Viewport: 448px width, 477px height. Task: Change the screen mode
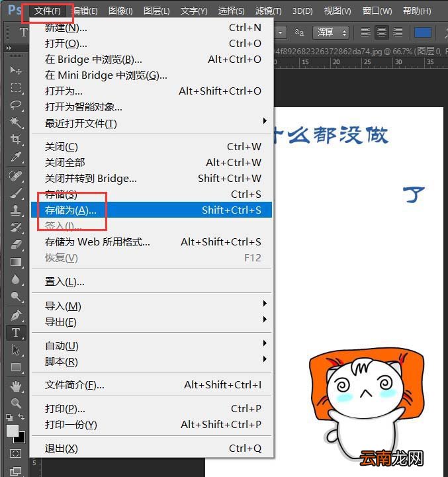pyautogui.click(x=15, y=471)
